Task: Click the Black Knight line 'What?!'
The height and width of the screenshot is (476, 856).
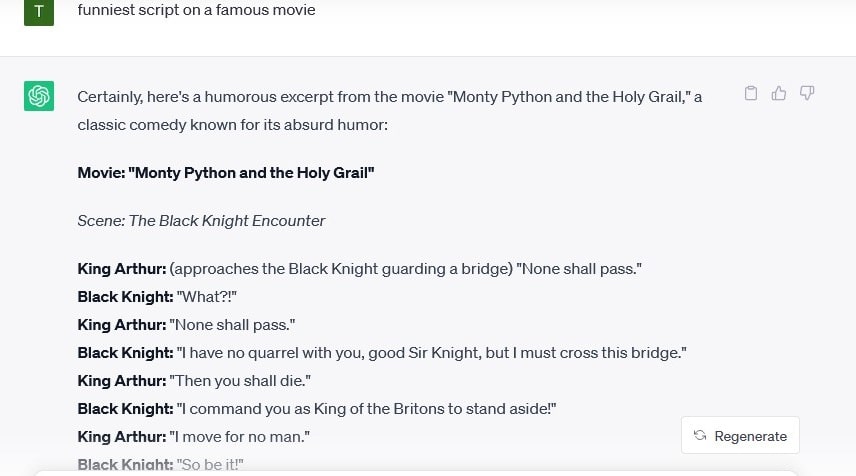Action: 157,297
